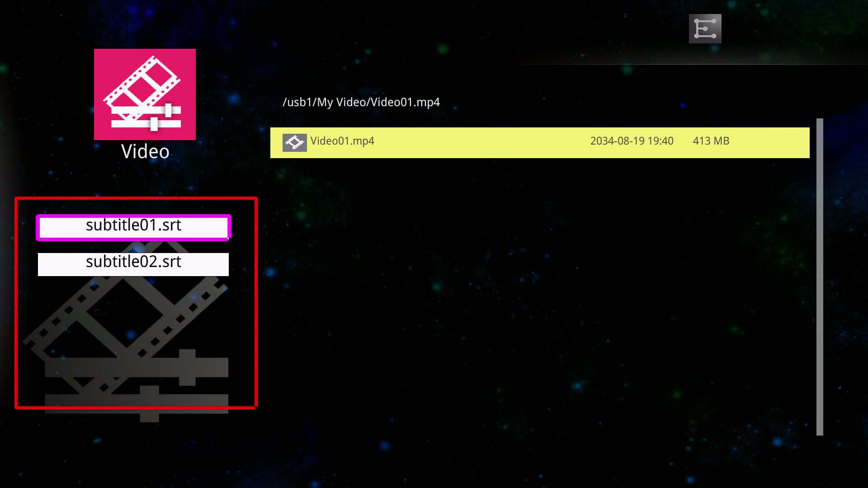The width and height of the screenshot is (868, 488).
Task: Open the pink Video category icon
Action: pos(145,94)
